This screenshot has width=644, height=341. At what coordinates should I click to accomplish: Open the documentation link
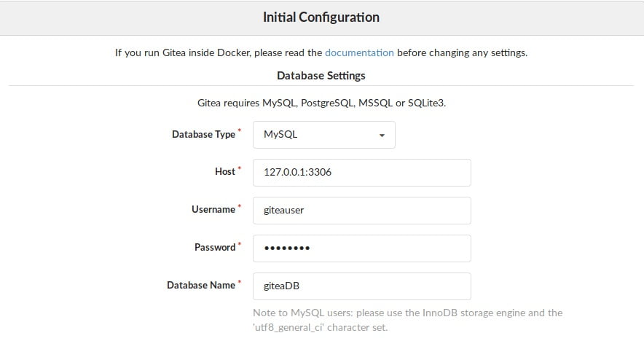(x=359, y=52)
